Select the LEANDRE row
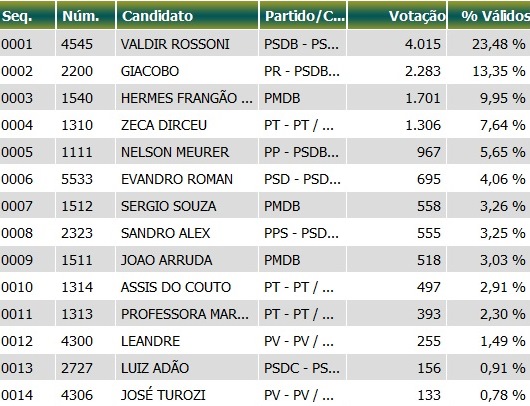The width and height of the screenshot is (530, 406). pos(265,341)
